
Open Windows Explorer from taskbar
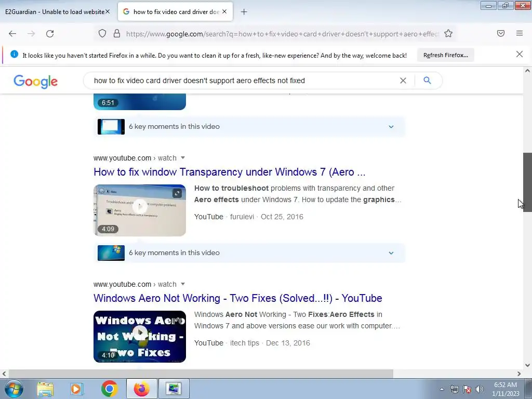[45, 389]
